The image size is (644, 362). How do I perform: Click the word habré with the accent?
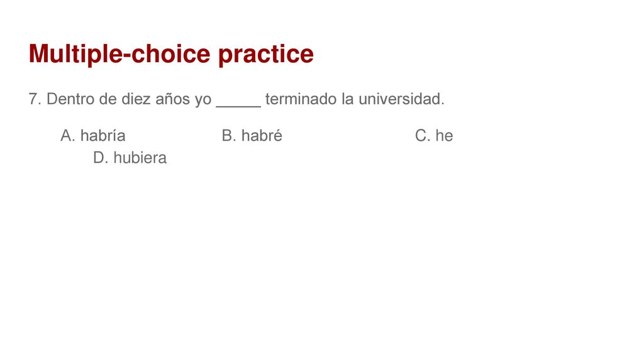[262, 136]
